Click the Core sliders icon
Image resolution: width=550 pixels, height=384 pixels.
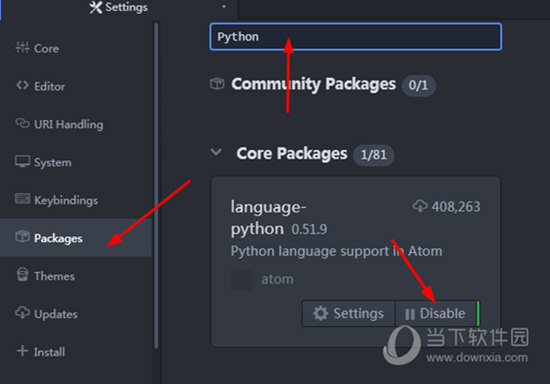22,47
